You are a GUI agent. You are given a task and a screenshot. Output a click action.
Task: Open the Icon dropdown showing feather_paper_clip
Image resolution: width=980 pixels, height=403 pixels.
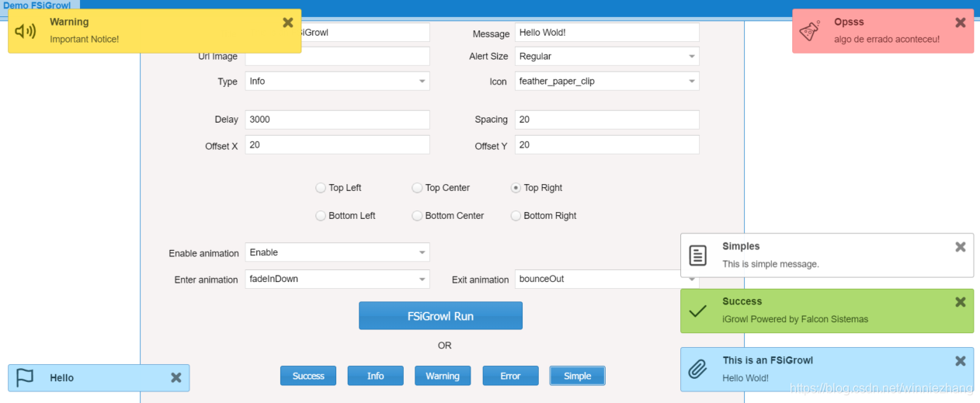coord(607,81)
